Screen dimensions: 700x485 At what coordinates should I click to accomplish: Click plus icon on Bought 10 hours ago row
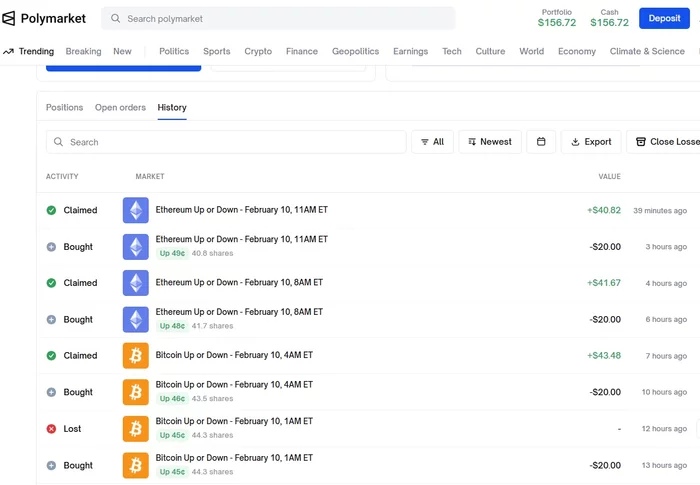[x=51, y=392]
